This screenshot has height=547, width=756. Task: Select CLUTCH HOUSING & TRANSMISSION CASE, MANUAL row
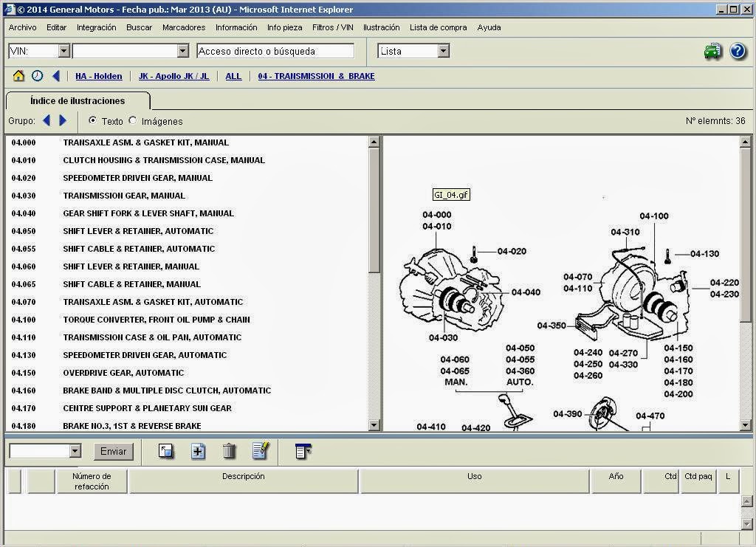187,160
